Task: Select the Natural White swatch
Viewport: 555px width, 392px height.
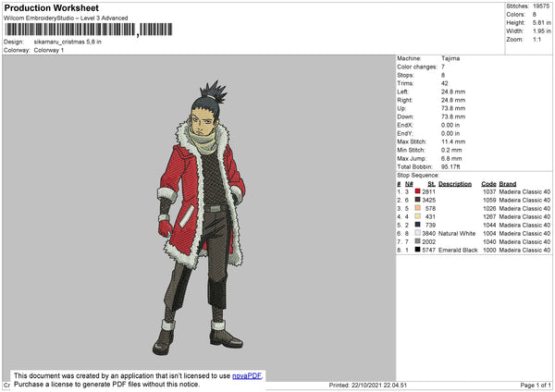Action: (x=418, y=233)
